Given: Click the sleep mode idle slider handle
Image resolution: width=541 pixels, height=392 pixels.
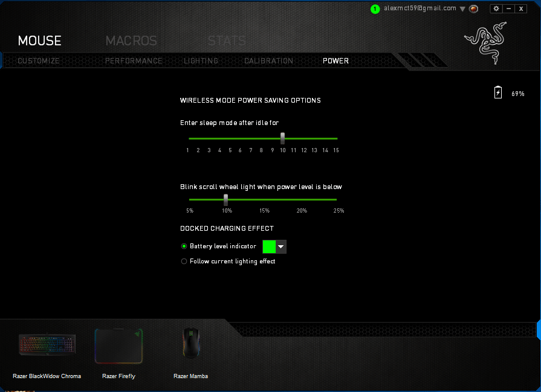Looking at the screenshot, I should (282, 138).
